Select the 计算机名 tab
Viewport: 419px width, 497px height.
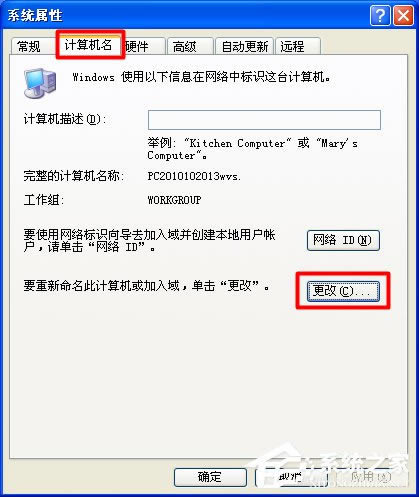click(x=89, y=45)
